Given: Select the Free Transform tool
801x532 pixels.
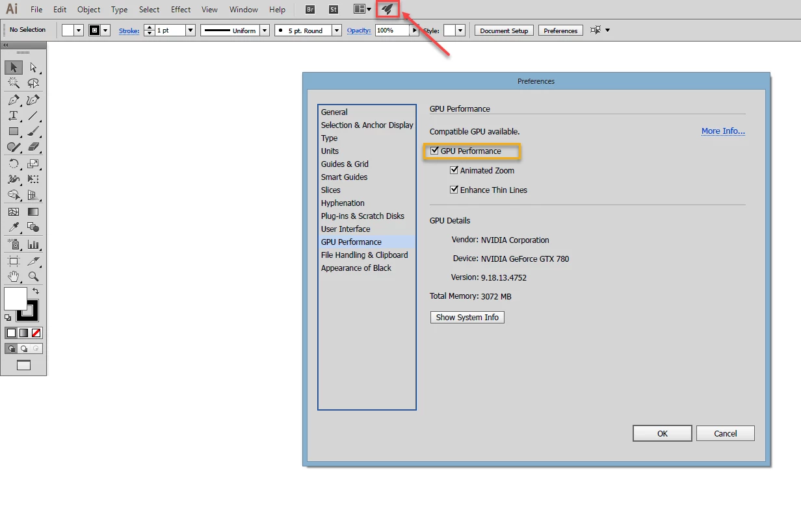Looking at the screenshot, I should [x=33, y=179].
